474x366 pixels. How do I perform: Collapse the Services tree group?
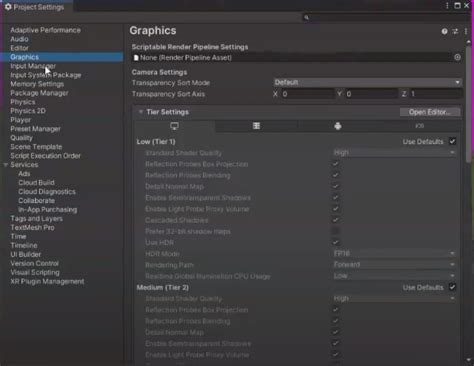[6, 165]
